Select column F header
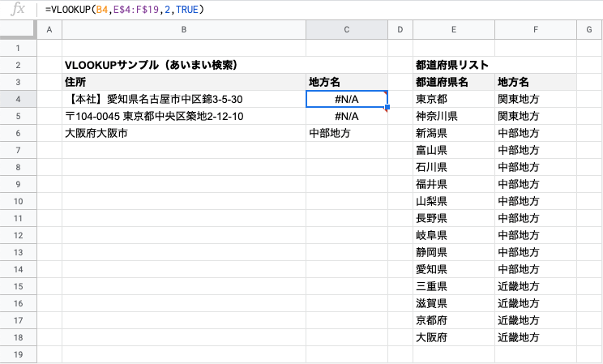Image resolution: width=603 pixels, height=364 pixels. [535, 30]
